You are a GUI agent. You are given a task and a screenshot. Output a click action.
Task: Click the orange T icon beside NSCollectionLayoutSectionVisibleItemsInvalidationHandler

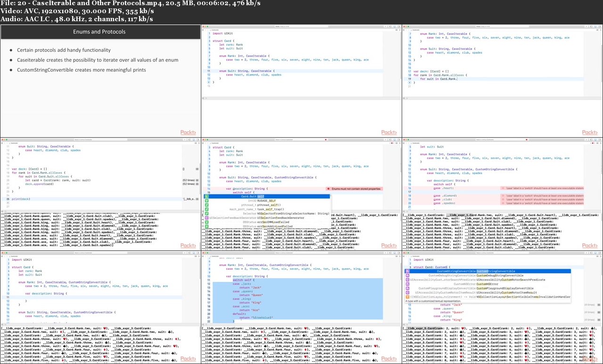(407, 297)
